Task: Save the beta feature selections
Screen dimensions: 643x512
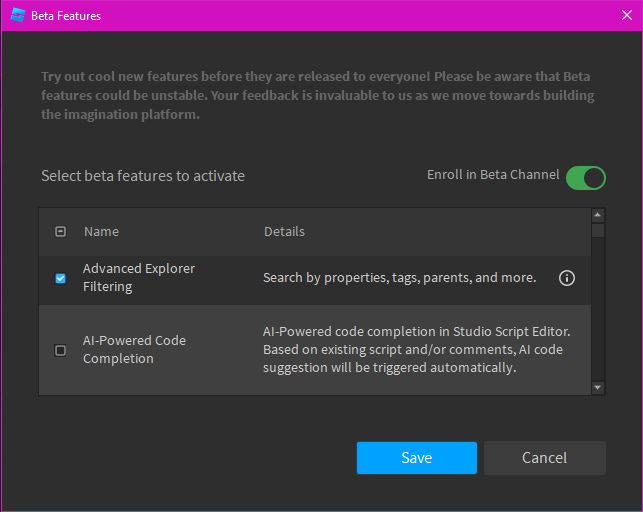Action: pos(416,458)
